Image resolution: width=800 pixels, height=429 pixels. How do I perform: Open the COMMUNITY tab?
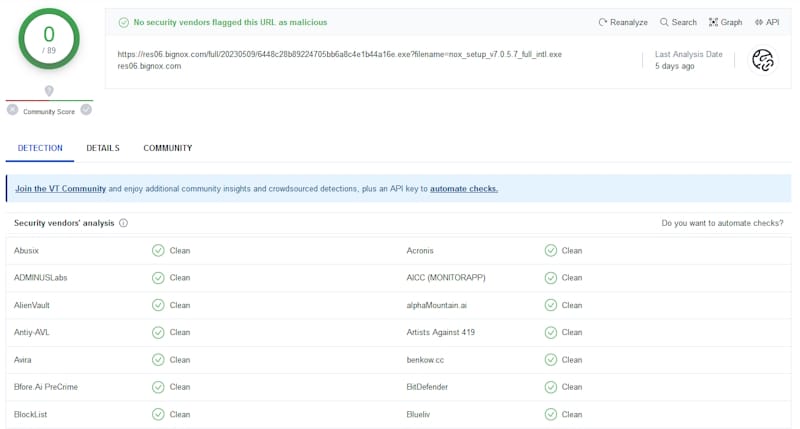167,148
